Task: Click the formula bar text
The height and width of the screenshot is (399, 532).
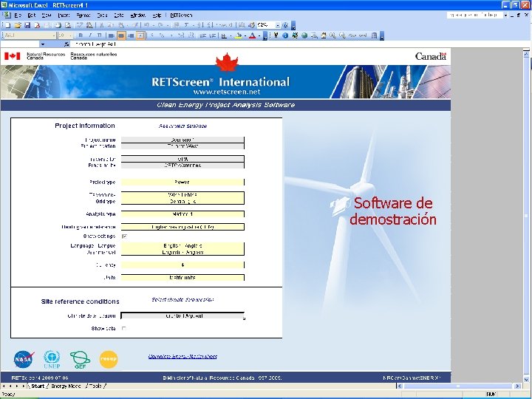Action: click(96, 44)
